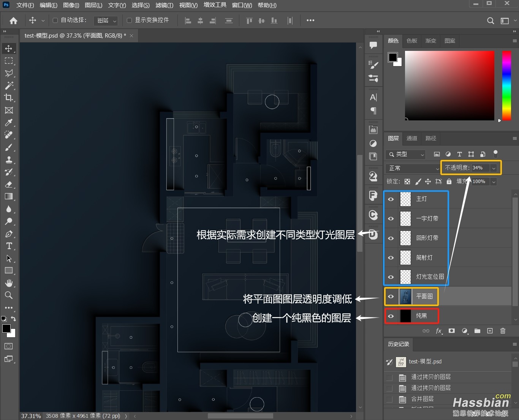
Task: Click the zoom percentage field 37.31%
Action: [x=31, y=416]
